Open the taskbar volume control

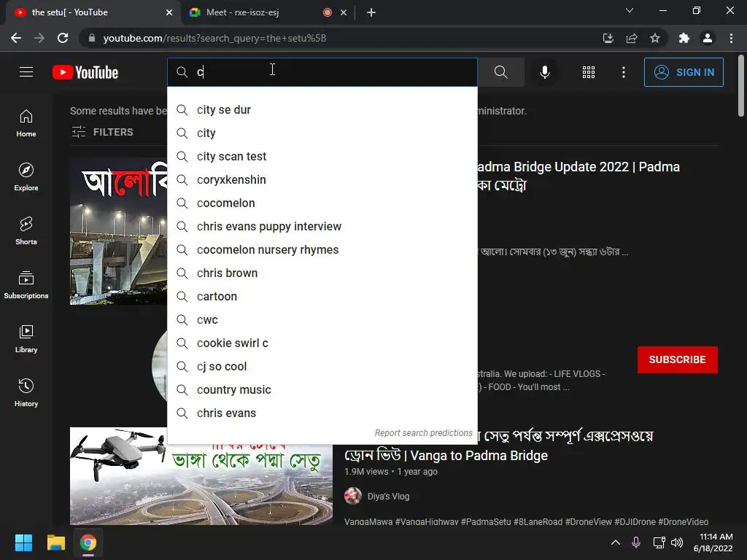[676, 542]
